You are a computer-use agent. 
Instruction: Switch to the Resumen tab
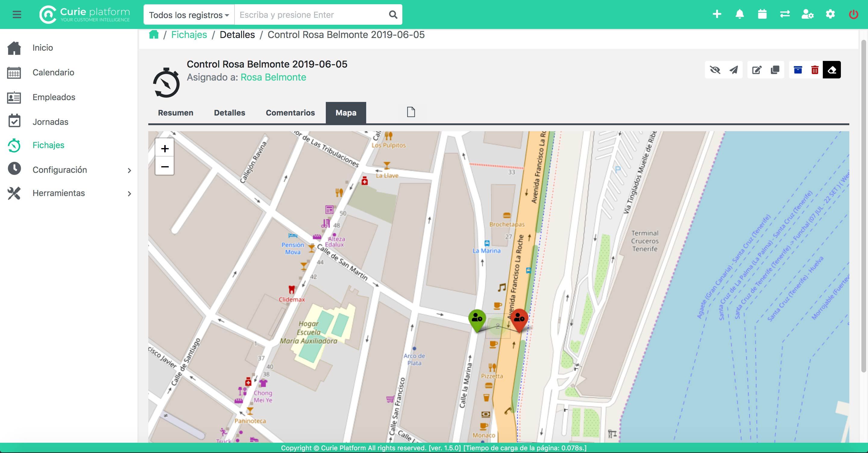(175, 113)
